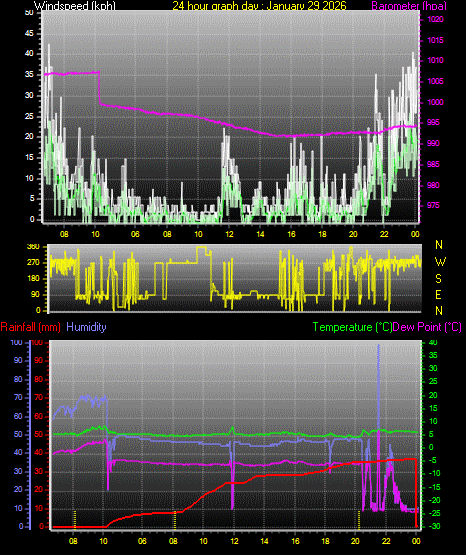
Task: Click the red 50 on rainfall axis
Action: [38, 434]
